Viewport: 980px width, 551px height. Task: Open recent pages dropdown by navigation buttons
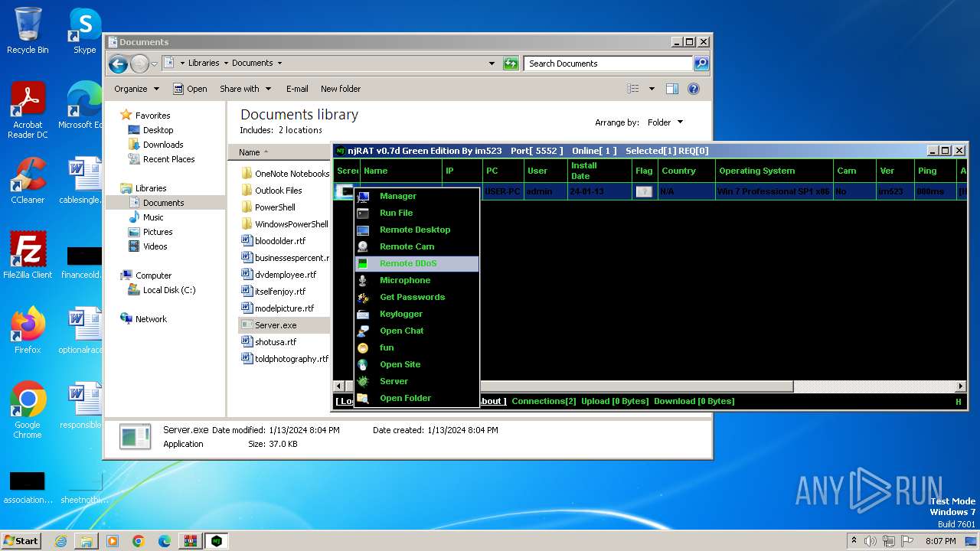tap(155, 64)
